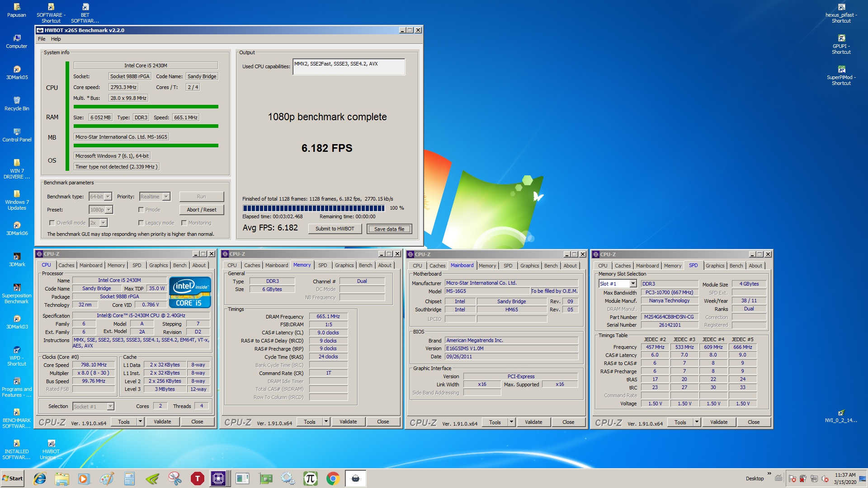The width and height of the screenshot is (868, 488).
Task: Open Internet Explorer from the taskbar
Action: 40,479
